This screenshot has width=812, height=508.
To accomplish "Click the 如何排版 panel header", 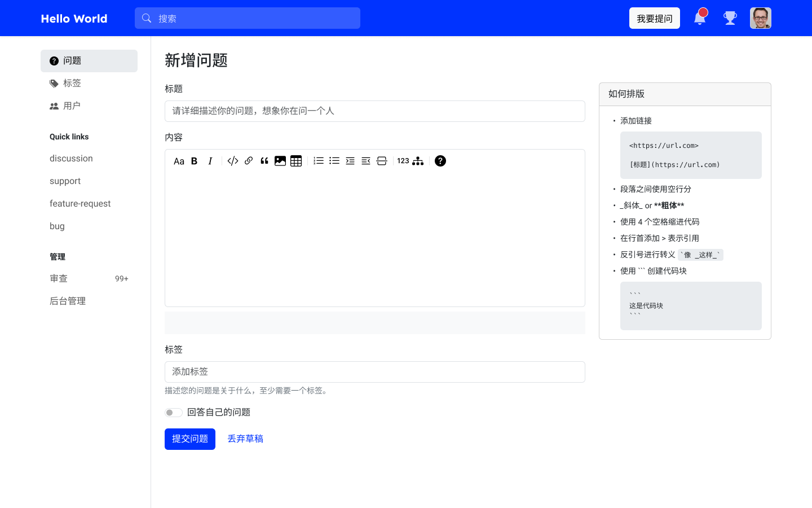I will (685, 94).
